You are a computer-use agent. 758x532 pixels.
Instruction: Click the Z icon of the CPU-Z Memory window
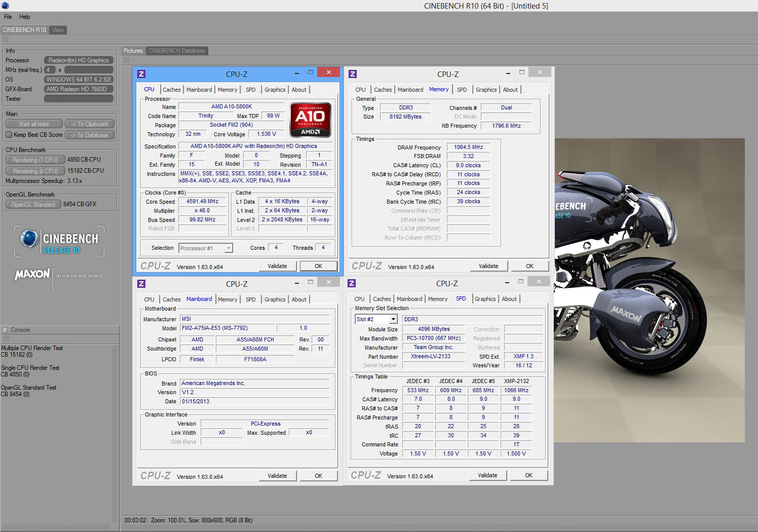tap(353, 74)
